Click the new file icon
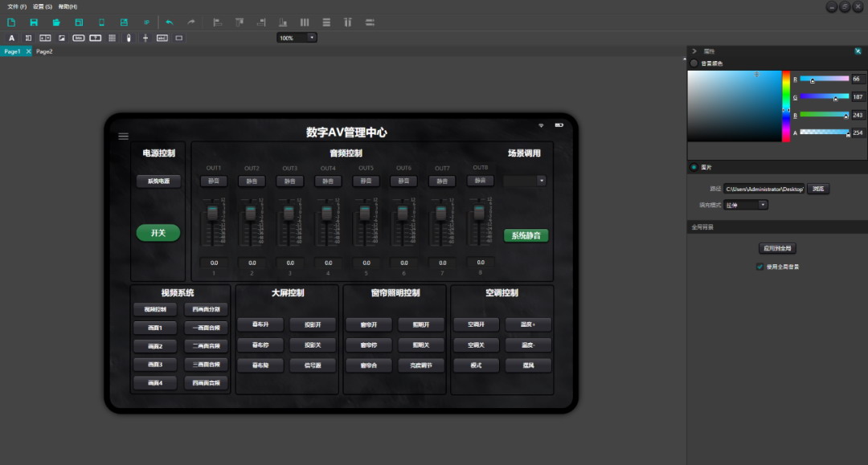 (x=11, y=22)
